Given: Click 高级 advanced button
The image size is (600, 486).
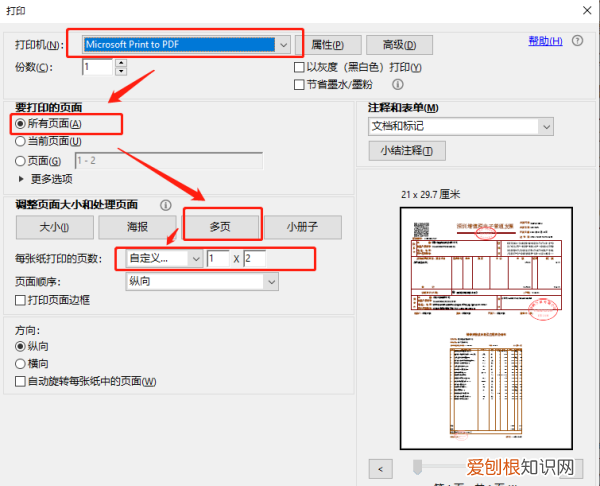Looking at the screenshot, I should click(x=399, y=45).
